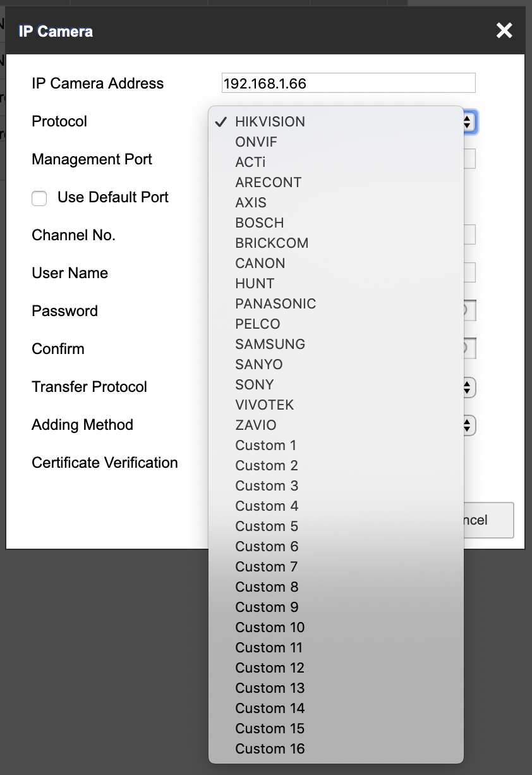
Task: Click inside the IP Camera Address field
Action: coord(348,83)
